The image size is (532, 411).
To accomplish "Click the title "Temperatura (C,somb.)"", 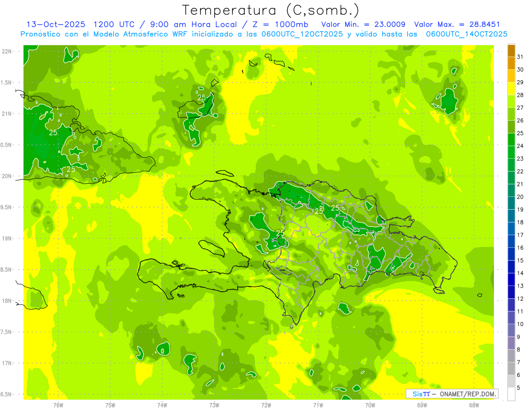I will 271,10.
